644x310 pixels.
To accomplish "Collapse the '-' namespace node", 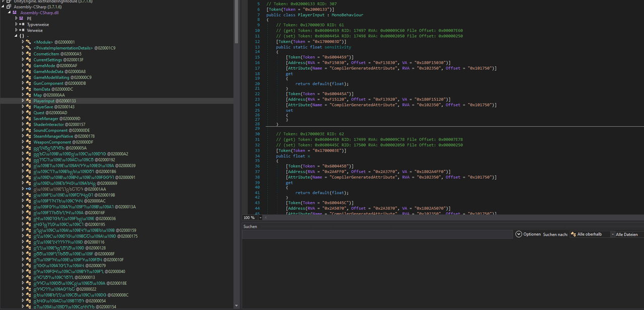I will pos(17,36).
